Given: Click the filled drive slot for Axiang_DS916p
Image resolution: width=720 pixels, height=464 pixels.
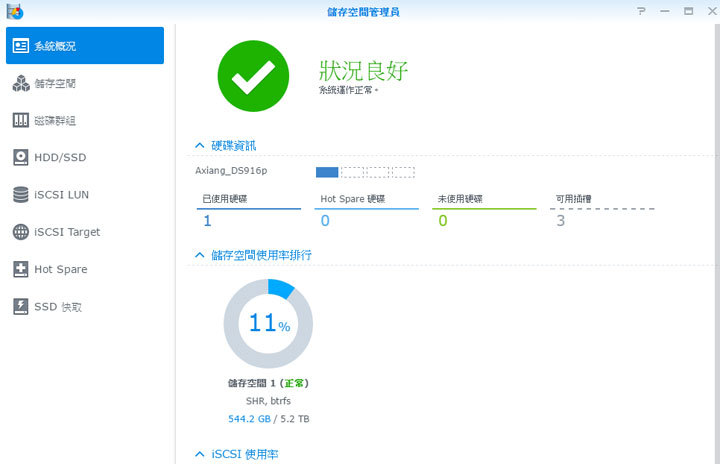Looking at the screenshot, I should click(327, 171).
